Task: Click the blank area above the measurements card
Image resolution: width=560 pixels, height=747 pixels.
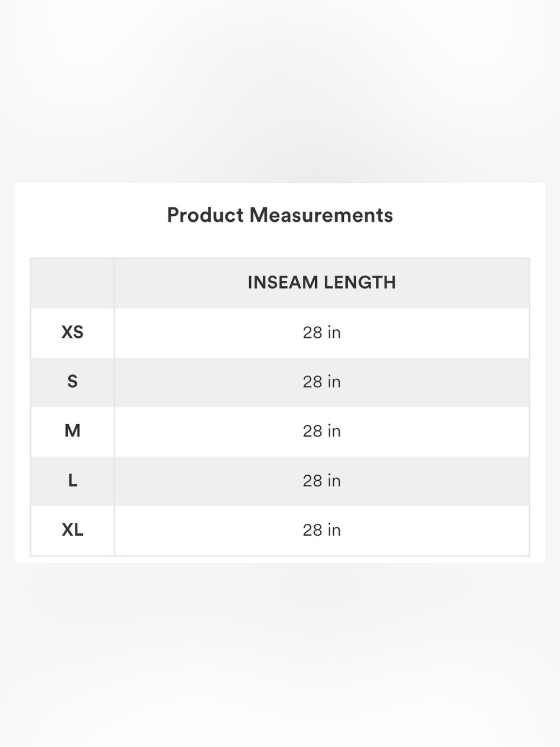Action: coord(280,90)
